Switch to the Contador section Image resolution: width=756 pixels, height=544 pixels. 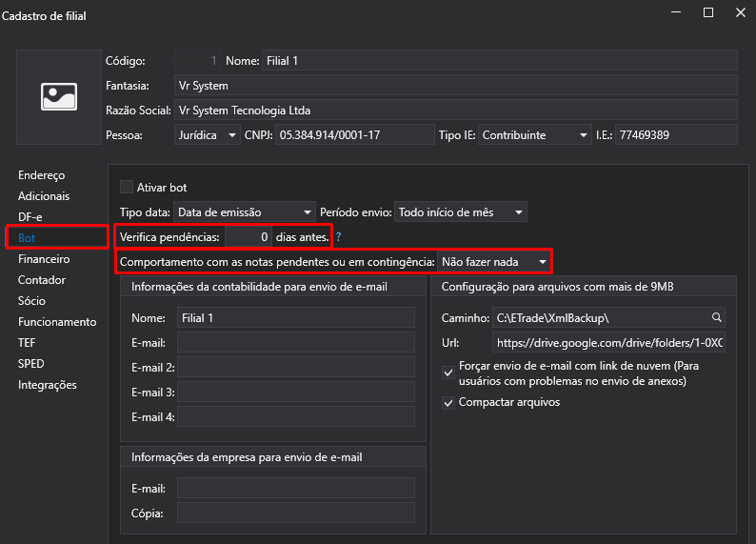[x=42, y=280]
